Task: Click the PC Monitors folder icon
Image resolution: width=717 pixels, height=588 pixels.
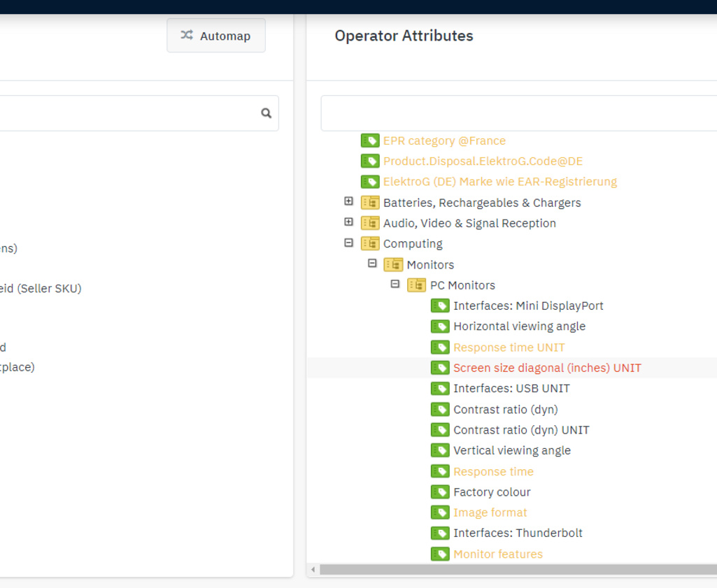Action: (x=417, y=285)
